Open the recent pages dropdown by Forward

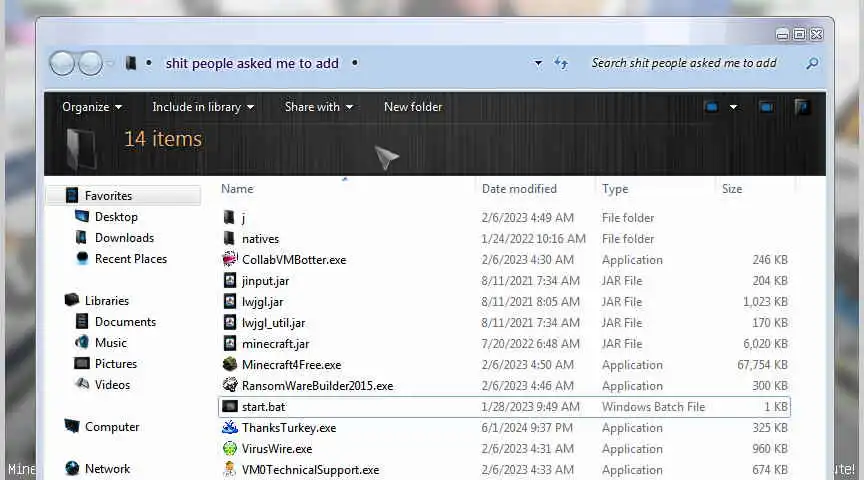110,64
